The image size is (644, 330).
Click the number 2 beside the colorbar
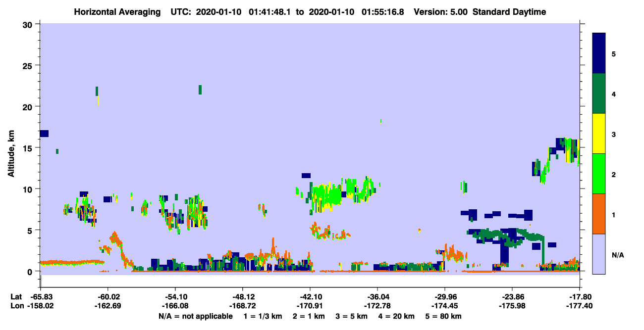pyautogui.click(x=613, y=175)
